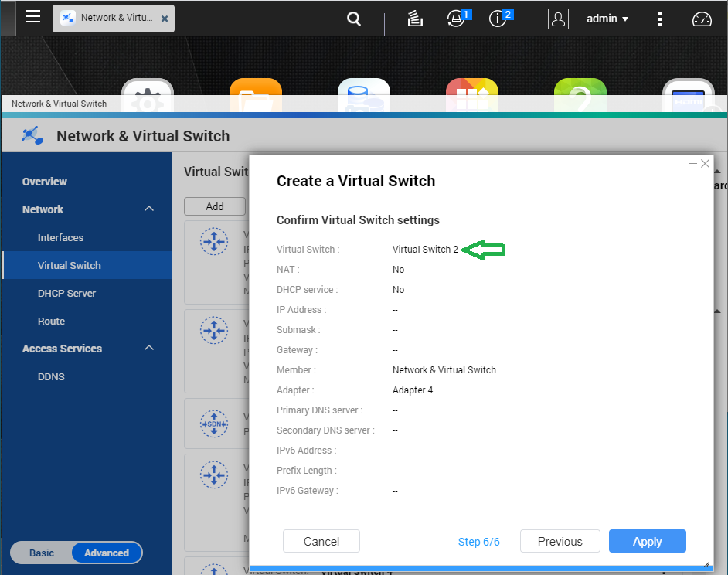This screenshot has height=575, width=728.
Task: Collapse the Network sidebar section
Action: click(x=149, y=209)
